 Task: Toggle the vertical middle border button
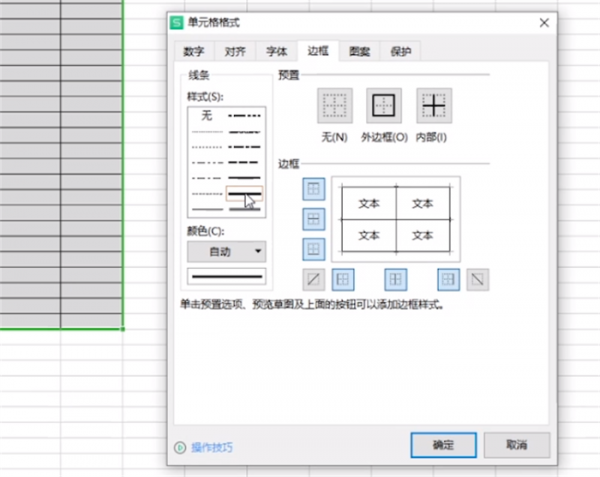[x=395, y=279]
